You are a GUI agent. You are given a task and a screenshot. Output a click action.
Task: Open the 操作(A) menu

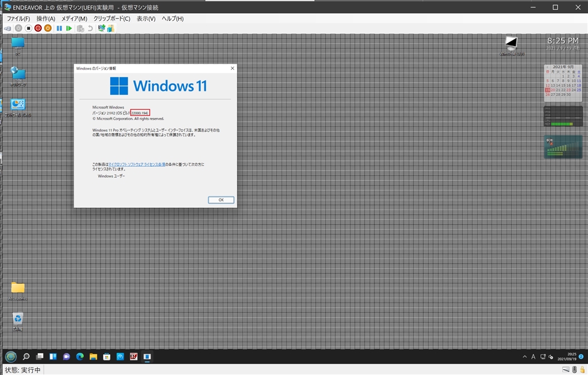pyautogui.click(x=46, y=18)
